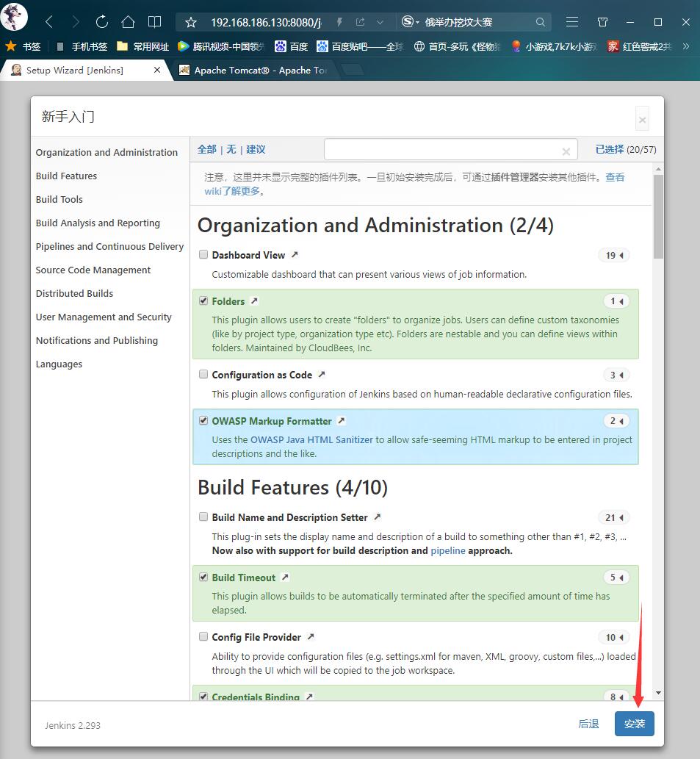Screen dimensions: 700x759
Task: Uncheck the Build Timeout plugin
Action: 203,577
